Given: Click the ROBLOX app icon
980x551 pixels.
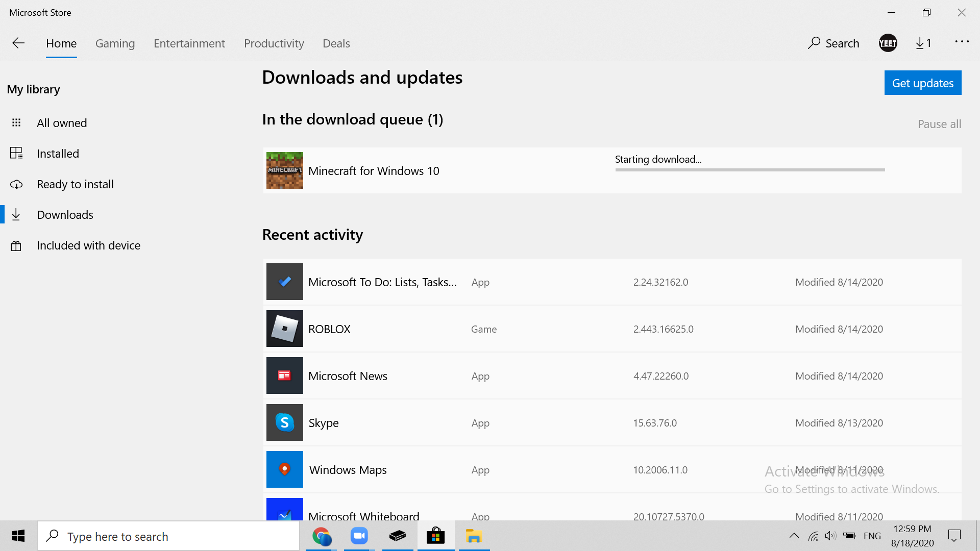Looking at the screenshot, I should pyautogui.click(x=284, y=329).
